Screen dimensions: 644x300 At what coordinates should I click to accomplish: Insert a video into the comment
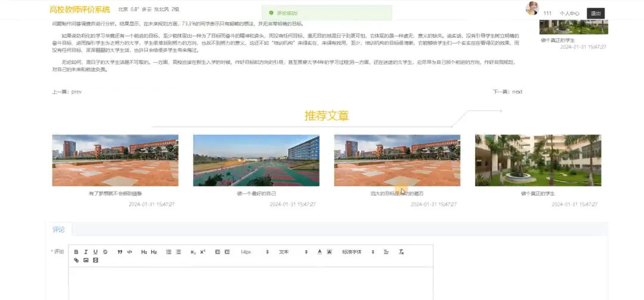point(95,260)
